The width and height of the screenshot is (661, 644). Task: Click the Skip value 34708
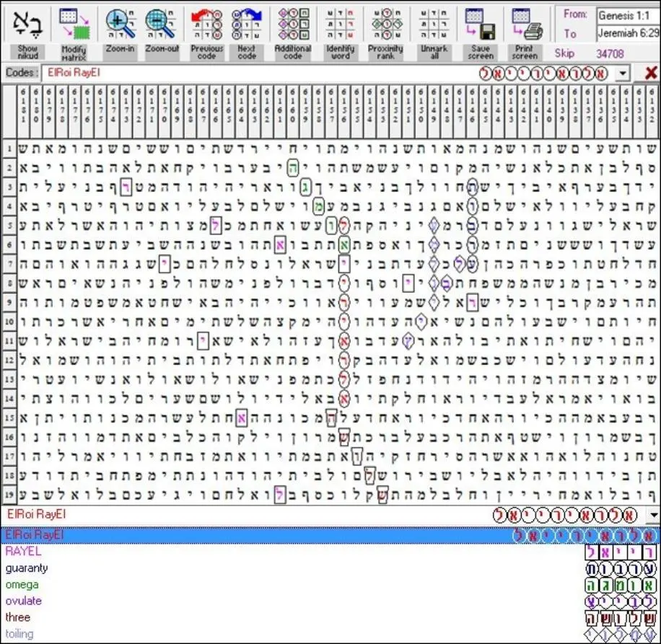coord(610,53)
